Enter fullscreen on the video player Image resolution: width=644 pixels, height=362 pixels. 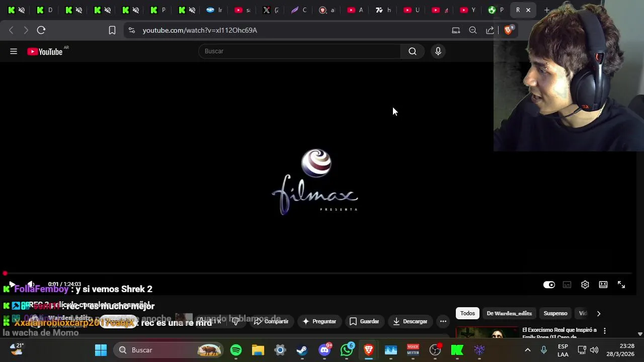tap(621, 285)
